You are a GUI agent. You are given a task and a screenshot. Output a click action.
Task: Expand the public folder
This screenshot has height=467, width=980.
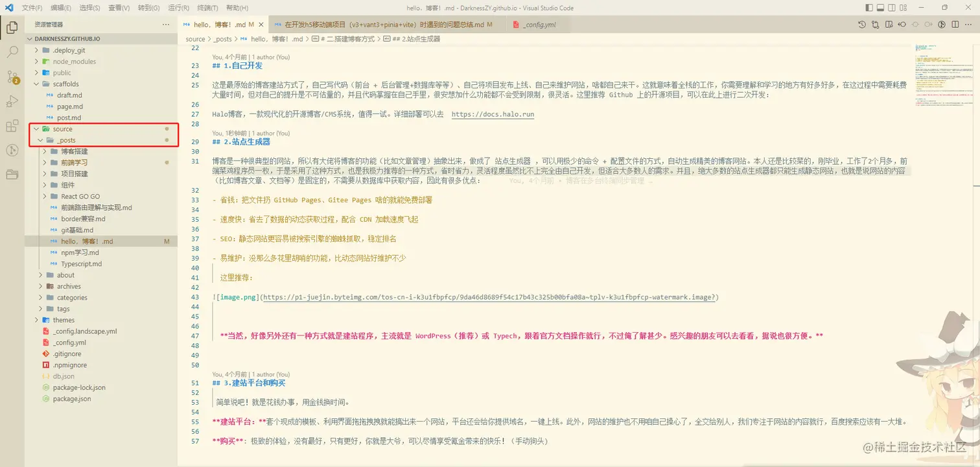(x=100, y=73)
